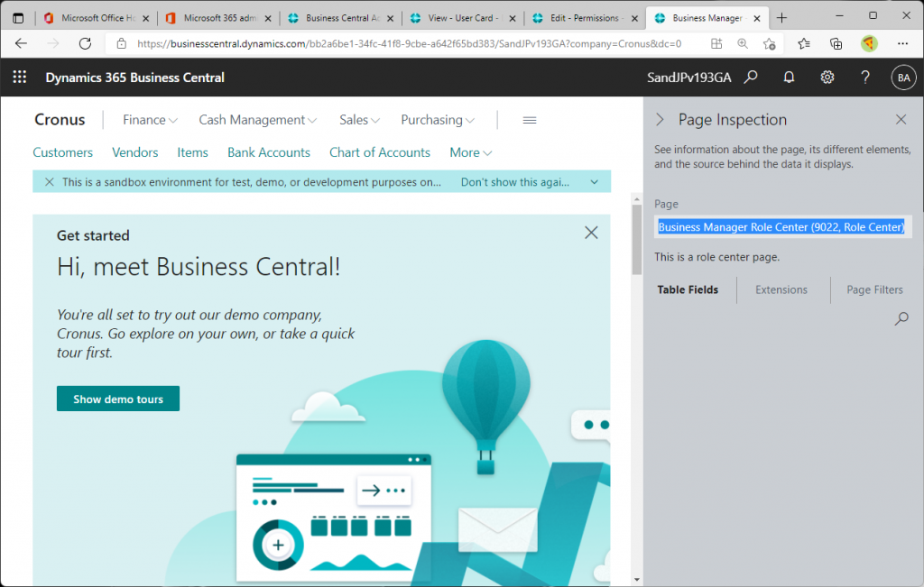Close the Business Central Admin tab
Image resolution: width=924 pixels, height=587 pixels.
pyautogui.click(x=390, y=18)
